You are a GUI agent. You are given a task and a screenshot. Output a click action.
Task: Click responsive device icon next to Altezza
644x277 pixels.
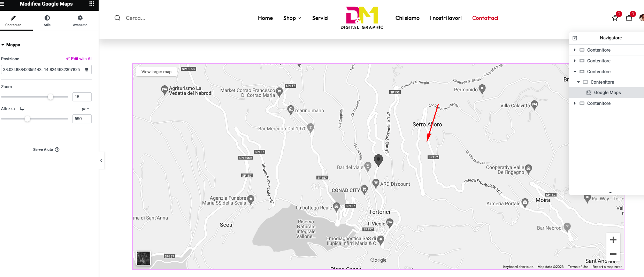(22, 109)
